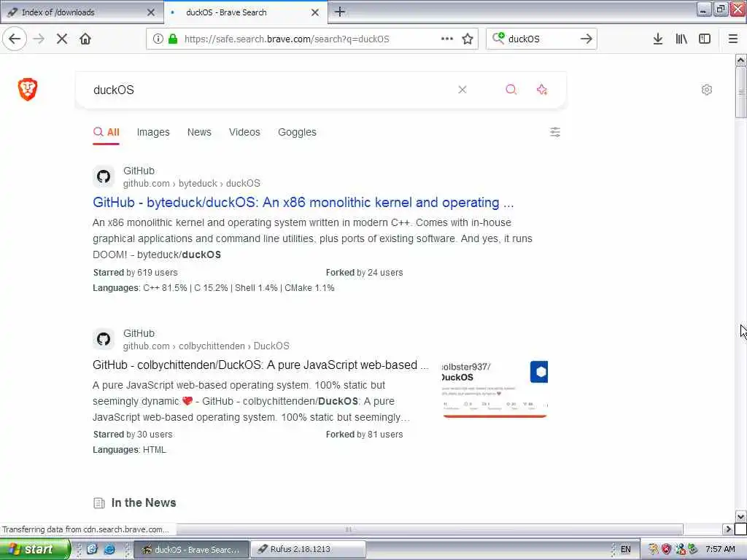Open Brave search settings gear

click(706, 90)
